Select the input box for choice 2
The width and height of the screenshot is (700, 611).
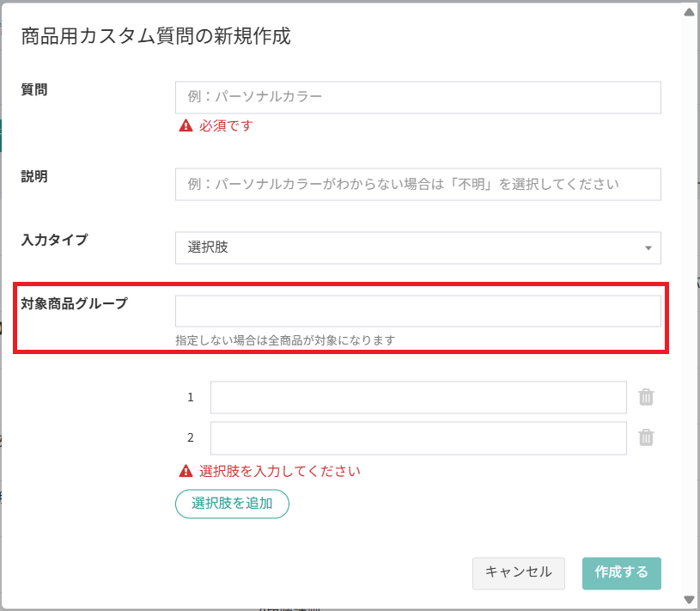tap(417, 438)
